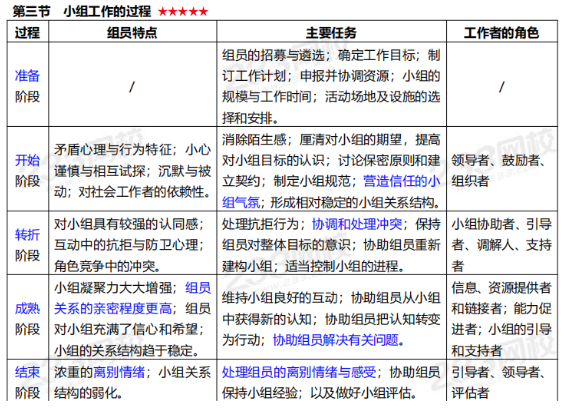This screenshot has width=566, height=409.
Task: Click the 过程 column header
Action: point(27,32)
